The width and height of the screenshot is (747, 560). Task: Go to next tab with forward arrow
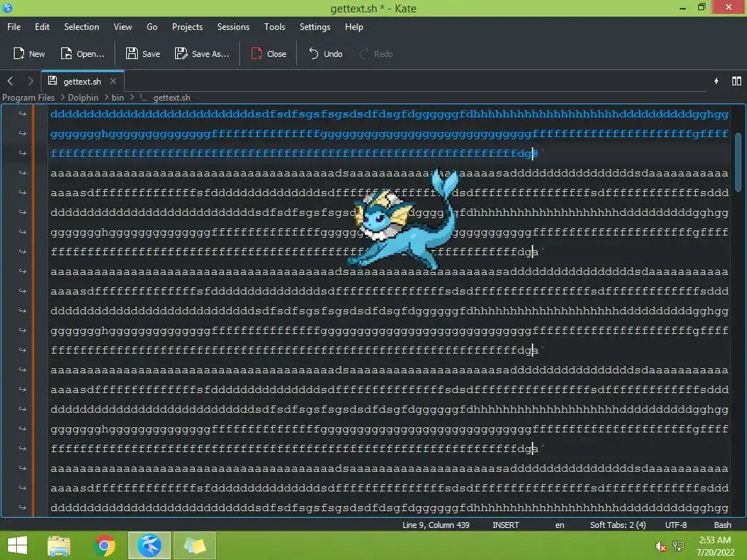pyautogui.click(x=31, y=81)
